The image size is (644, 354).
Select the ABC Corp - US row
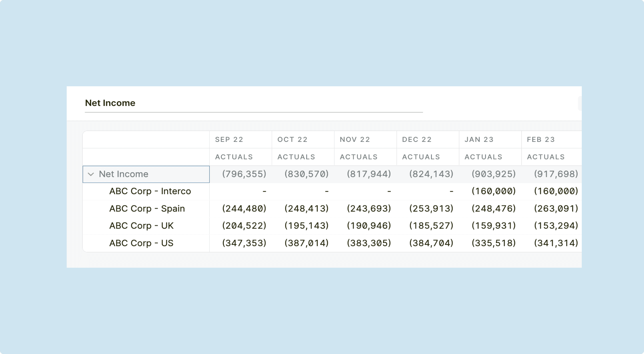pos(141,243)
